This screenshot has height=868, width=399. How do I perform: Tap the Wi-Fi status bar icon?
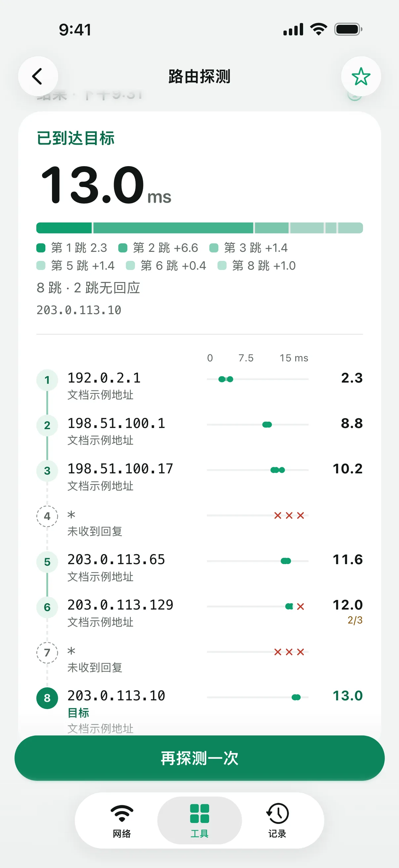tap(319, 29)
